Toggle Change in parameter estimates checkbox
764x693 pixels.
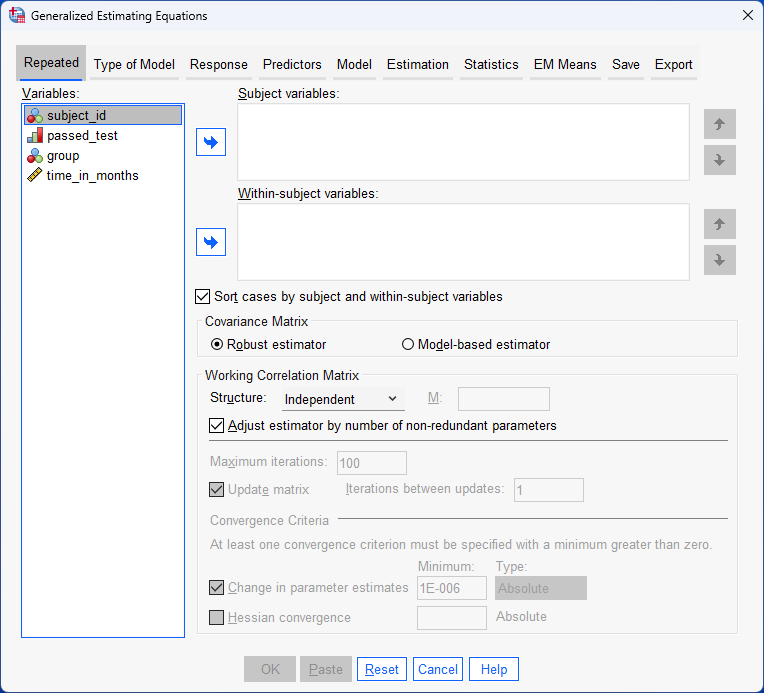(216, 587)
